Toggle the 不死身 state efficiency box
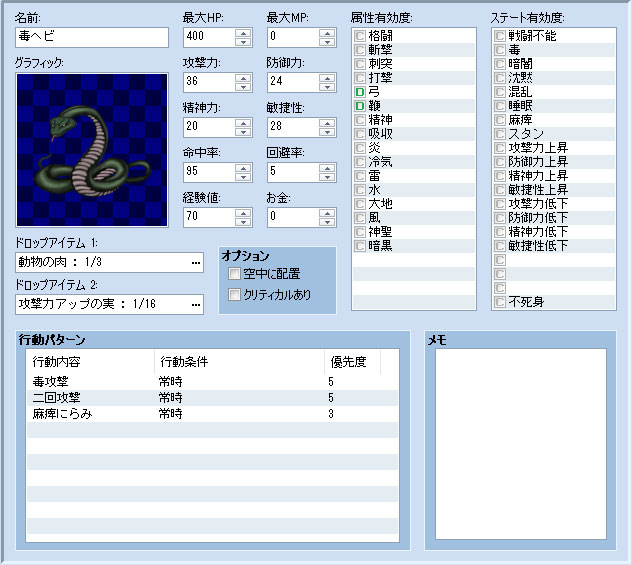632x565 pixels. [501, 301]
